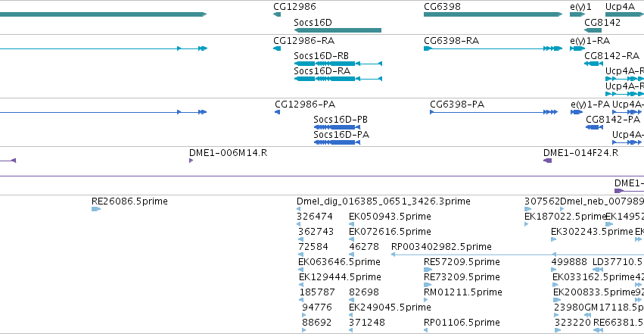
Task: Click the RP01106.5prime EST label
Action: point(462,323)
